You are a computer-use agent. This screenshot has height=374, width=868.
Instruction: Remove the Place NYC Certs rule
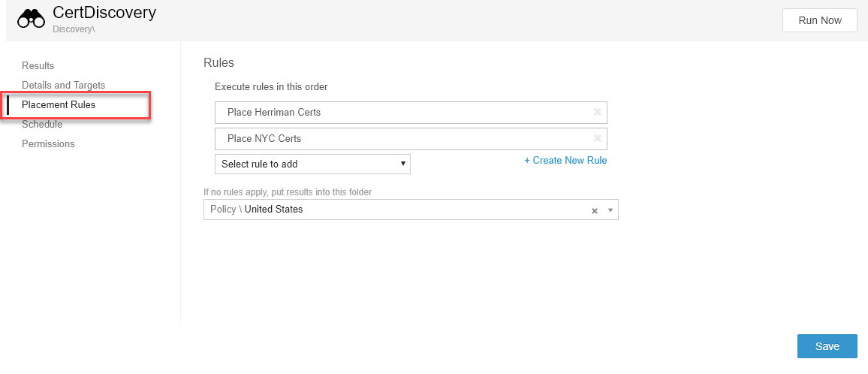click(x=598, y=138)
